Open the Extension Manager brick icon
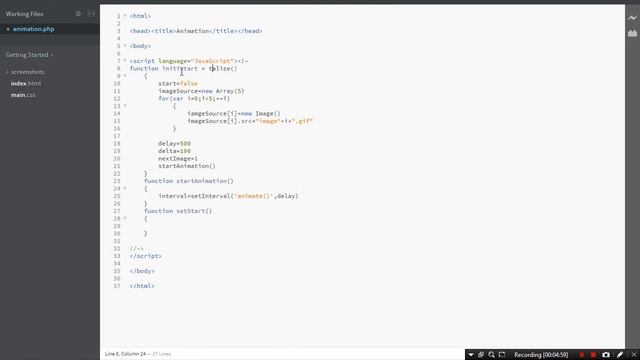Image resolution: width=640 pixels, height=360 pixels. click(x=632, y=33)
